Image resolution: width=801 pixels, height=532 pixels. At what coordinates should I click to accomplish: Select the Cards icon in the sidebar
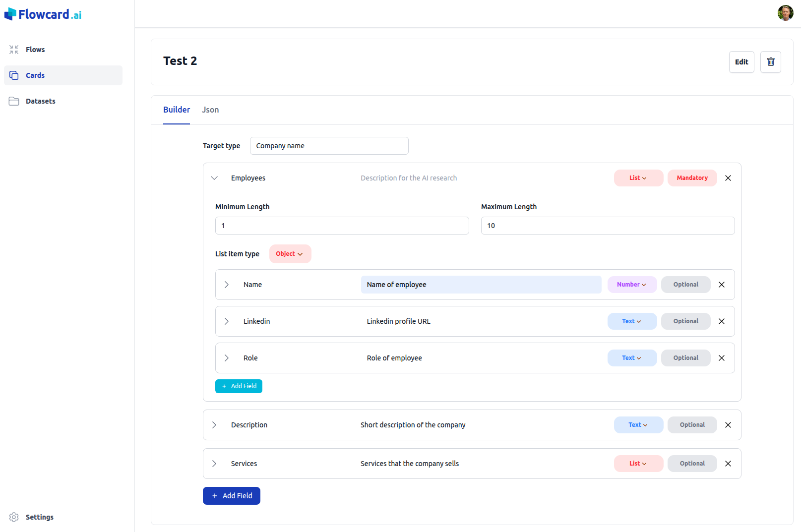pos(13,75)
